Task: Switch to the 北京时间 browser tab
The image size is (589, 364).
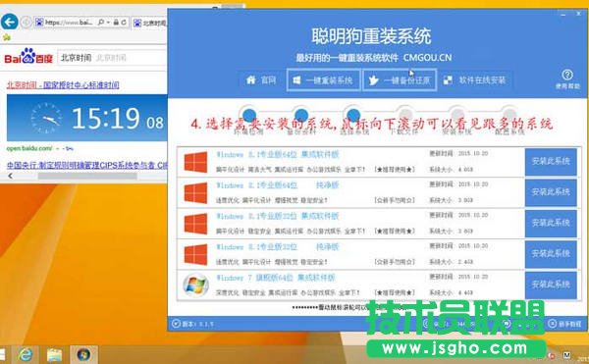Action: (149, 24)
